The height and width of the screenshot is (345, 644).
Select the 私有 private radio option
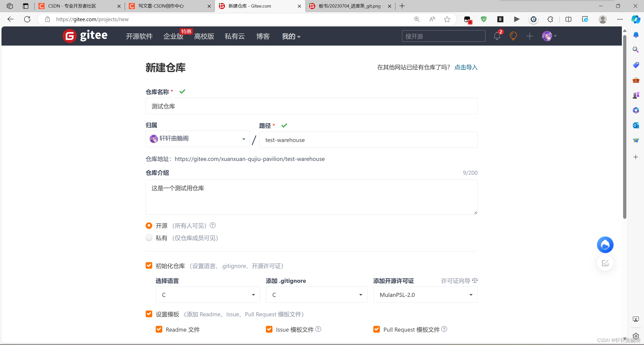point(149,238)
